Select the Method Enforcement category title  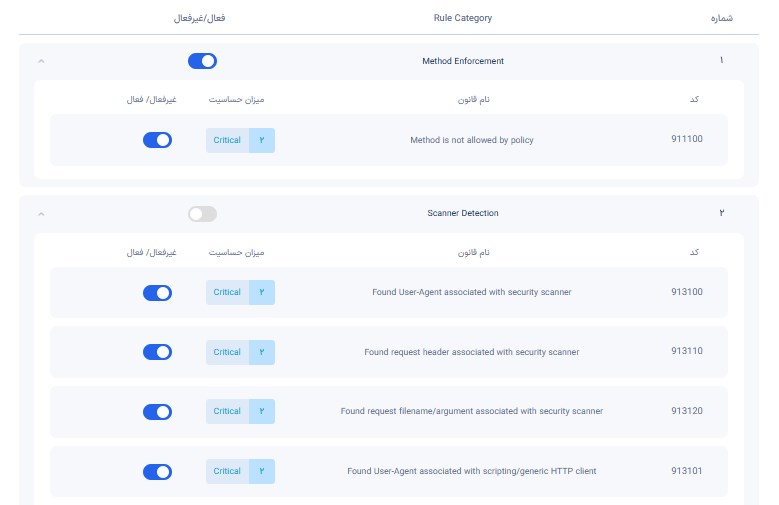463,61
